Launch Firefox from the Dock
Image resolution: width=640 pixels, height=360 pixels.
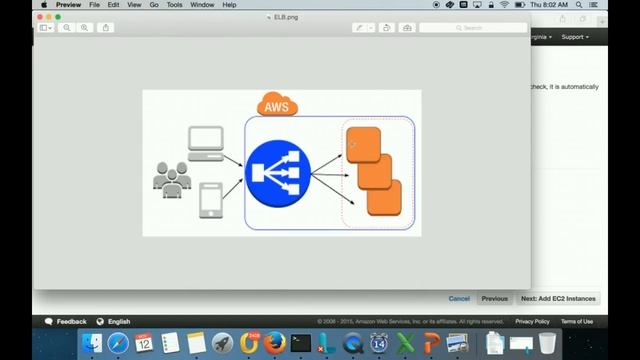[x=275, y=343]
